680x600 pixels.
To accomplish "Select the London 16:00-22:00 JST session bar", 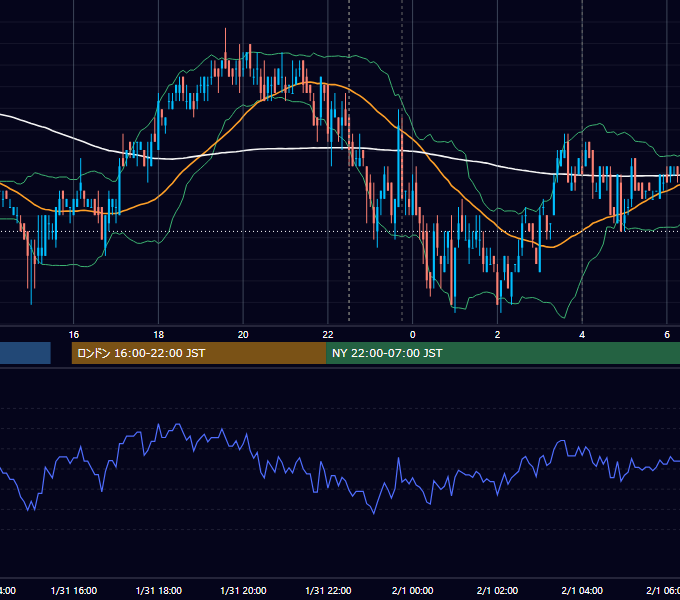I will click(199, 353).
